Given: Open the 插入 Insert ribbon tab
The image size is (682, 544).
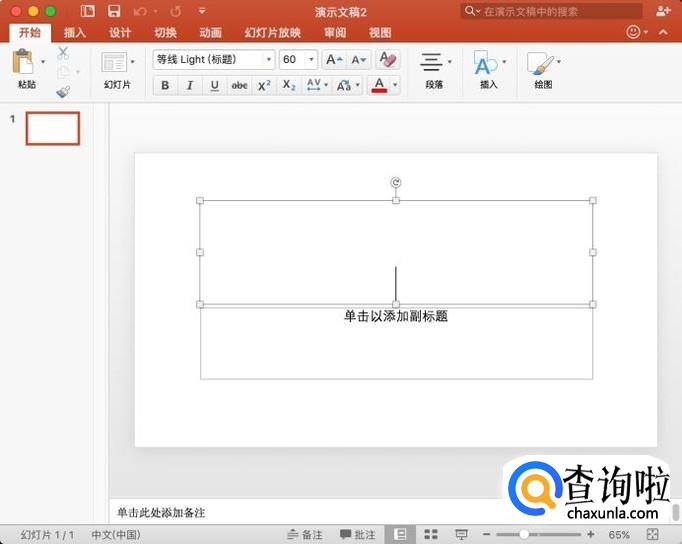Looking at the screenshot, I should pyautogui.click(x=74, y=33).
